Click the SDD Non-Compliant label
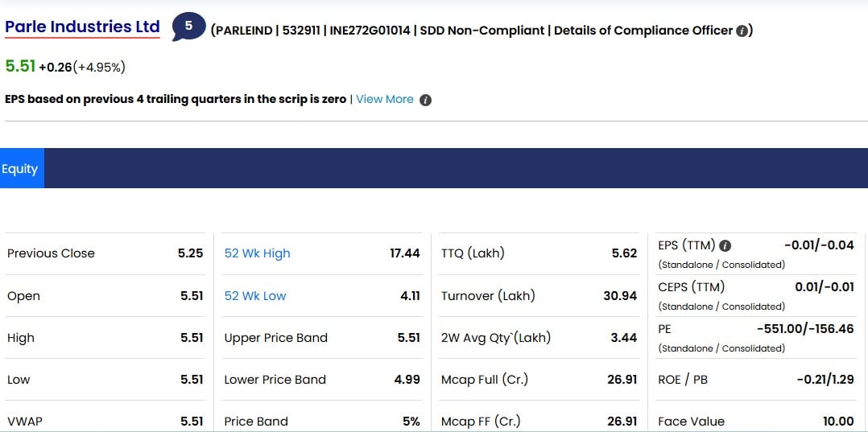Screen dimensions: 868x432 point(482,31)
